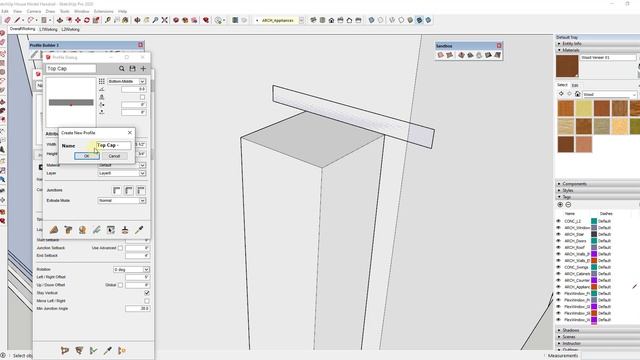Open the ARCH_Appliances tag dropdown in toolbar
640x360 pixels.
click(302, 20)
